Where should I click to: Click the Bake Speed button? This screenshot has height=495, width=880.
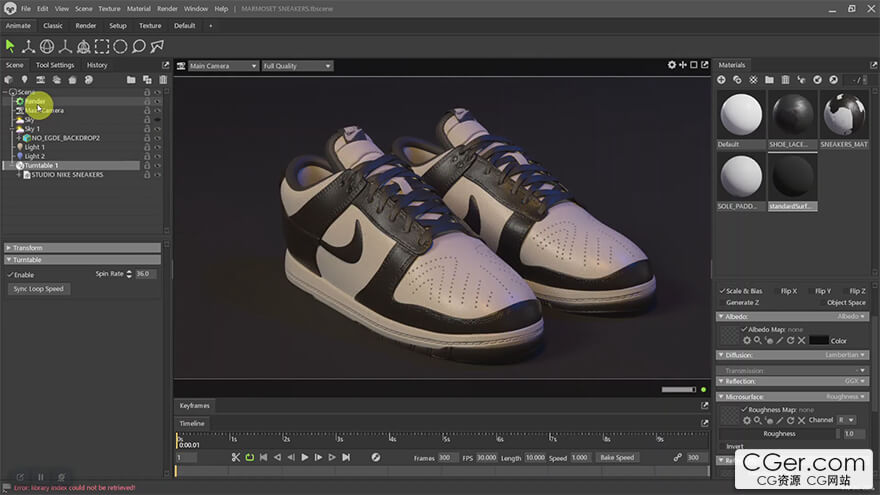coord(617,457)
